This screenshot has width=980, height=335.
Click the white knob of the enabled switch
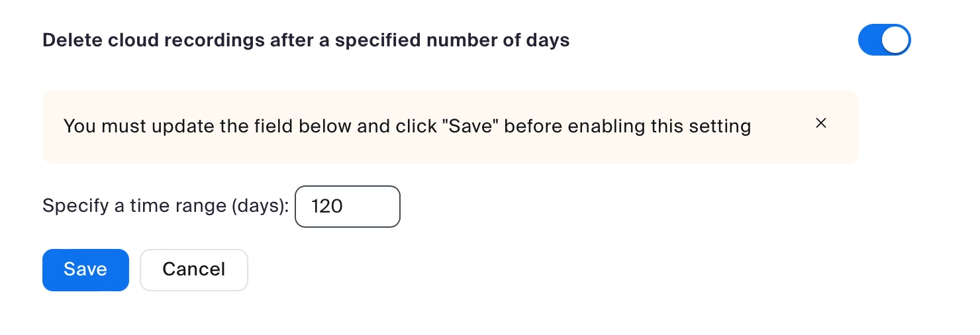click(x=896, y=40)
